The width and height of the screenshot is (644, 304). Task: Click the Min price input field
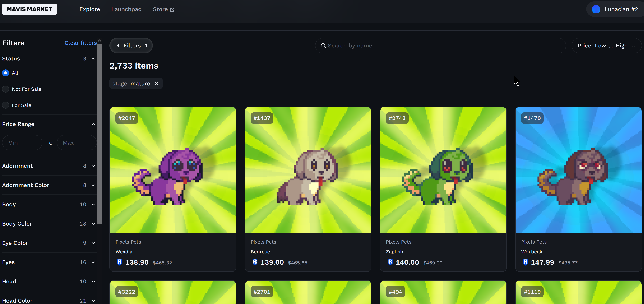coord(22,143)
